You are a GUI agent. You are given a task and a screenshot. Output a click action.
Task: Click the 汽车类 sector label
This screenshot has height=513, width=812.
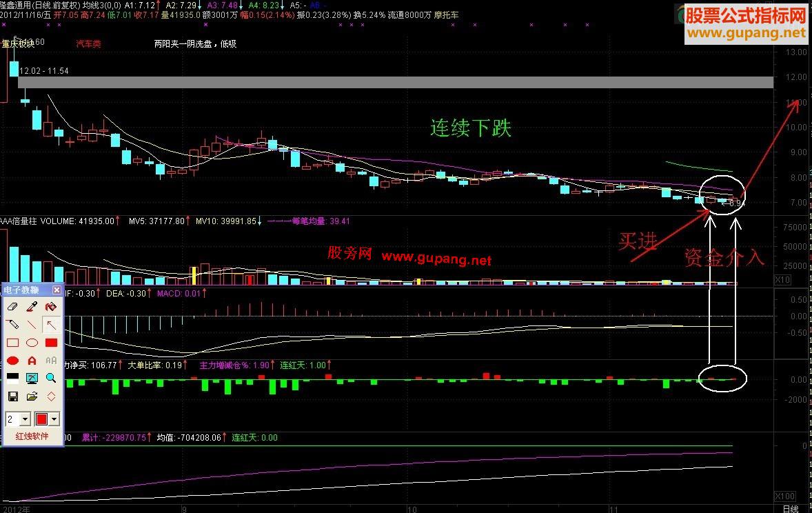[x=88, y=43]
